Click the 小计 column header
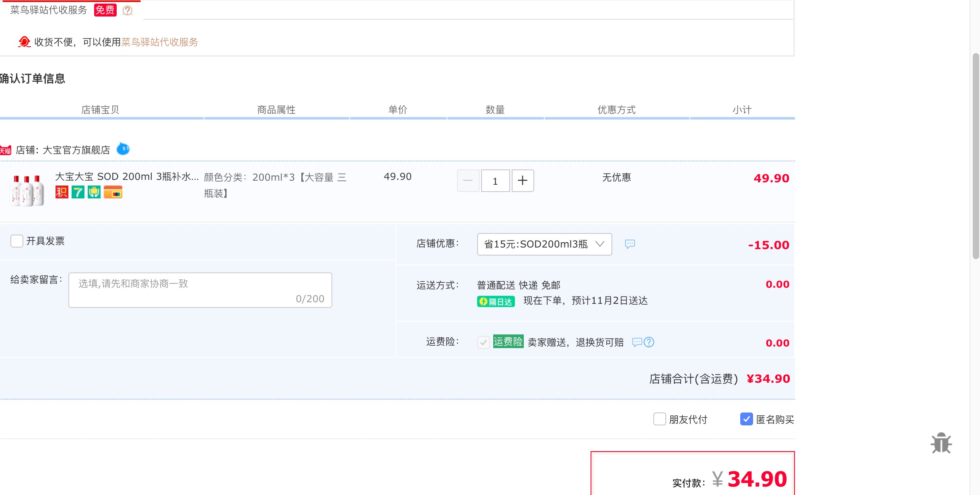 coord(742,109)
